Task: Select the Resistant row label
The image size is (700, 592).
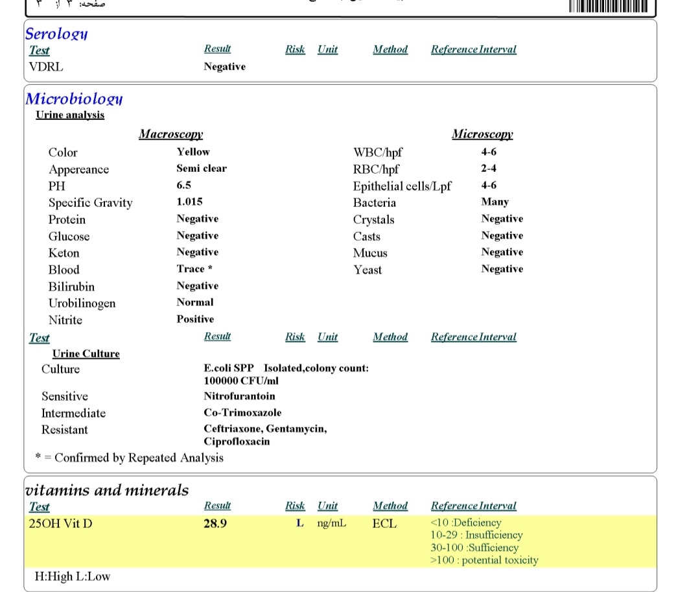Action: pyautogui.click(x=65, y=429)
